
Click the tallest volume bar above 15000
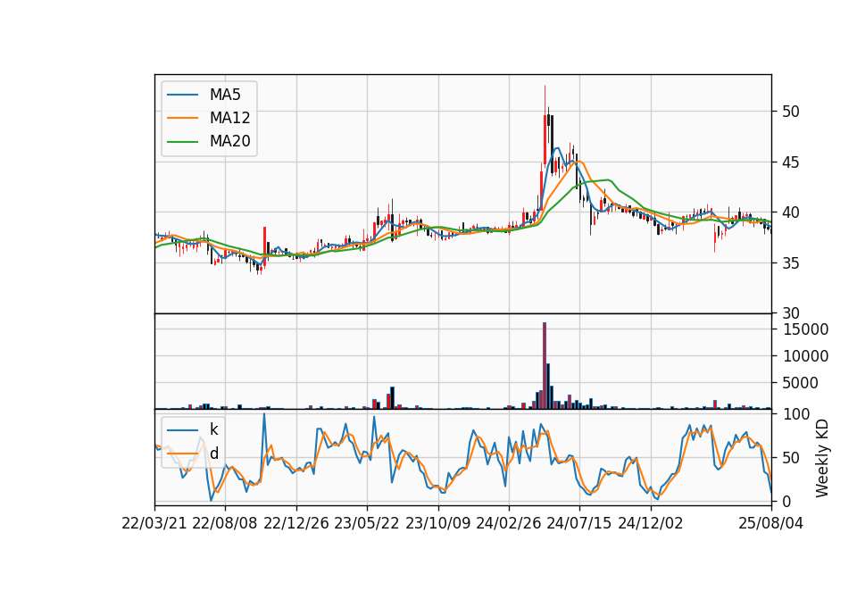pos(545,366)
